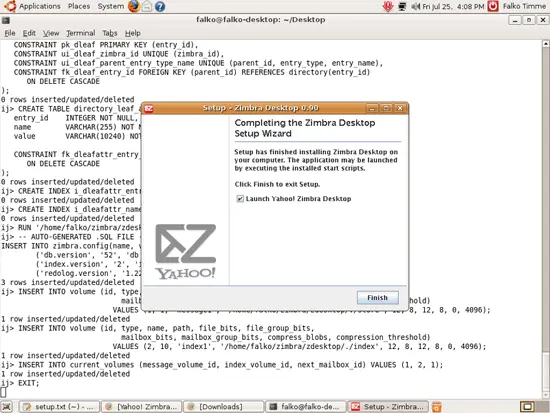Open the System menu
The image size is (550, 413).
pos(110,6)
